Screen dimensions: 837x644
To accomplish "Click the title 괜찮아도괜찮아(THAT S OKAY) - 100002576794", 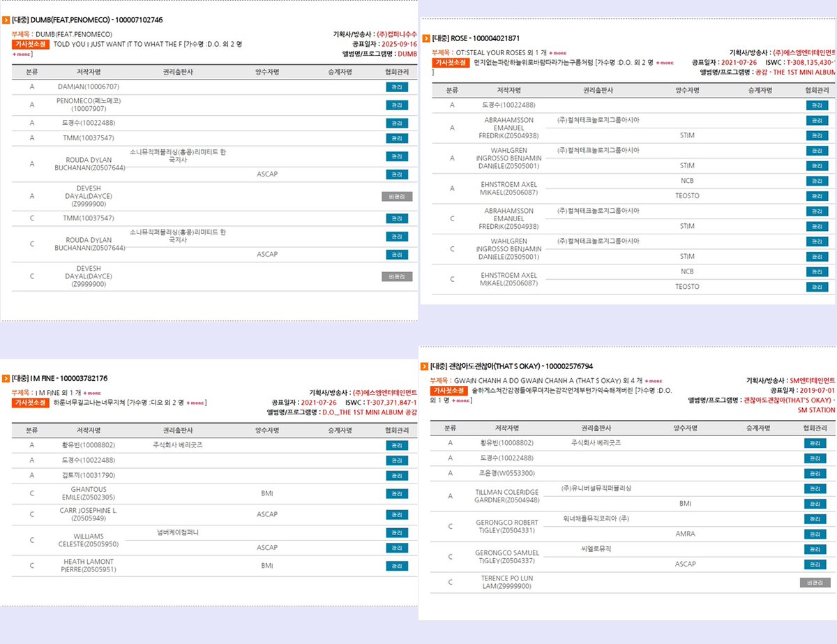I will [512, 366].
